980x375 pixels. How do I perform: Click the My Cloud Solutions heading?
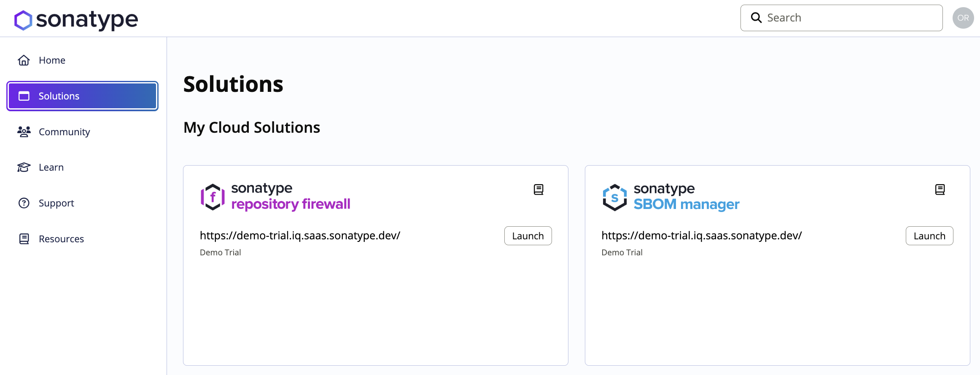pyautogui.click(x=252, y=128)
